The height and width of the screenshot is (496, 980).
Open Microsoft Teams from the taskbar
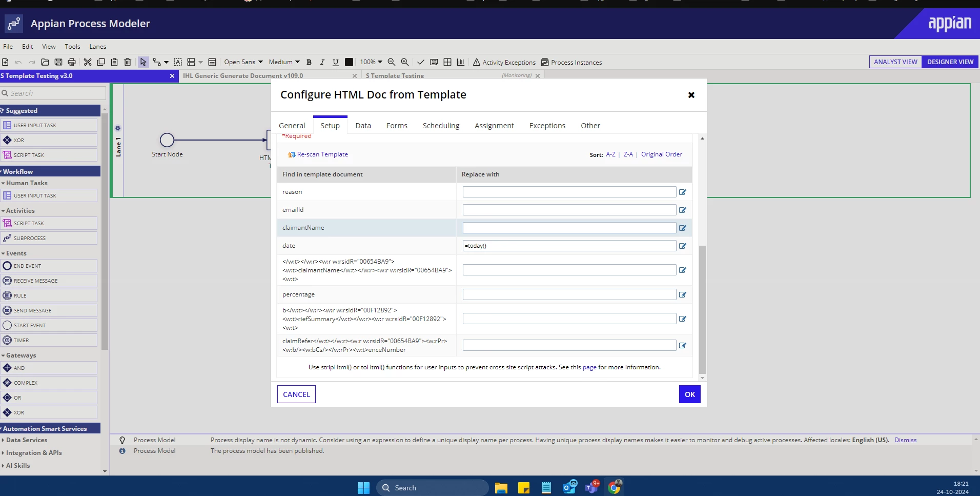point(592,487)
